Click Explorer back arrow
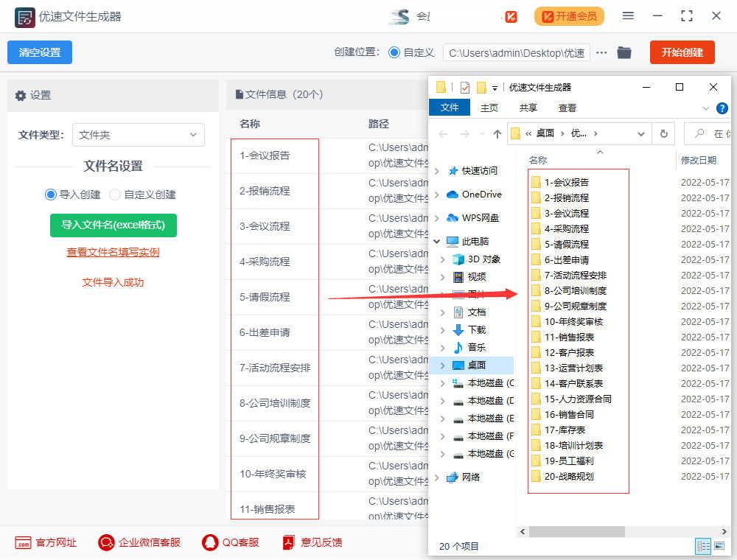This screenshot has width=737, height=560. 442,134
